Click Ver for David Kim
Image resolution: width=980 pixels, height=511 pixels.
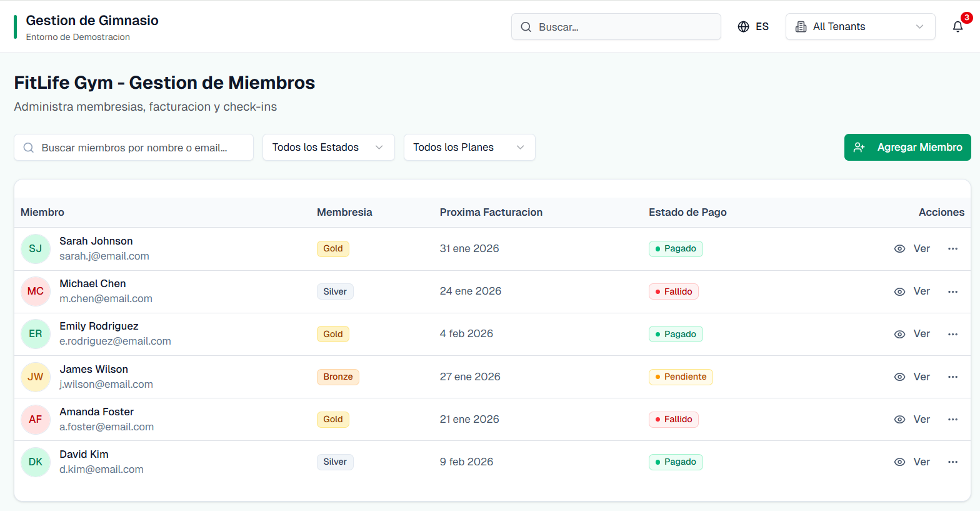(x=921, y=462)
